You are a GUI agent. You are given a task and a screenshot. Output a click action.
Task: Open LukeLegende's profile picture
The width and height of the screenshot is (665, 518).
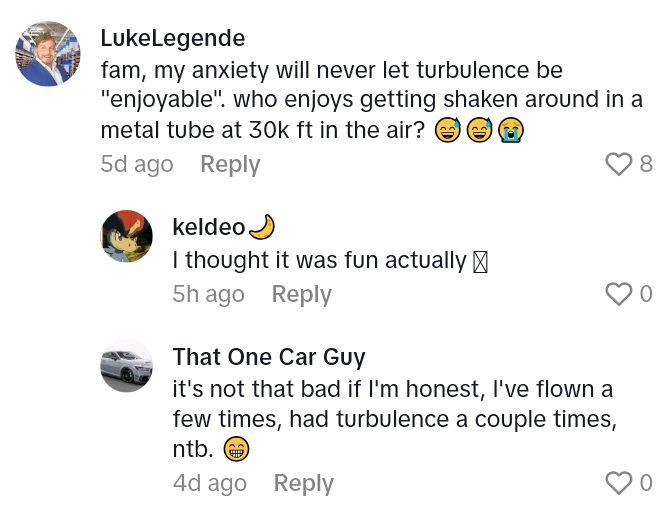click(48, 54)
